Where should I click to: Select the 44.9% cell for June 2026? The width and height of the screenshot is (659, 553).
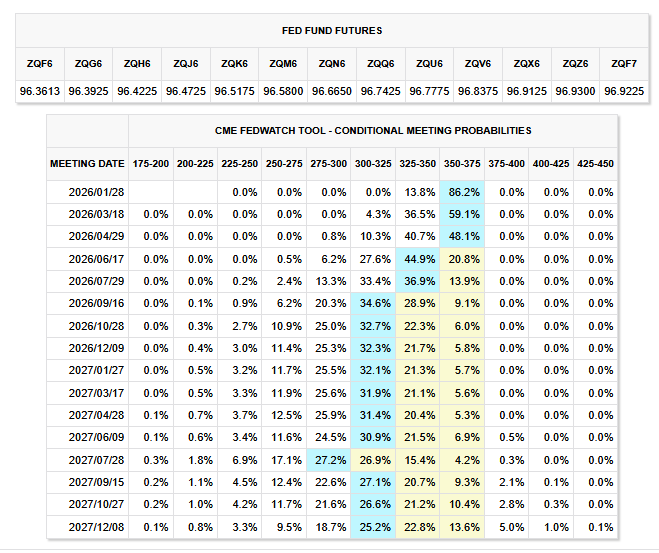(x=418, y=258)
